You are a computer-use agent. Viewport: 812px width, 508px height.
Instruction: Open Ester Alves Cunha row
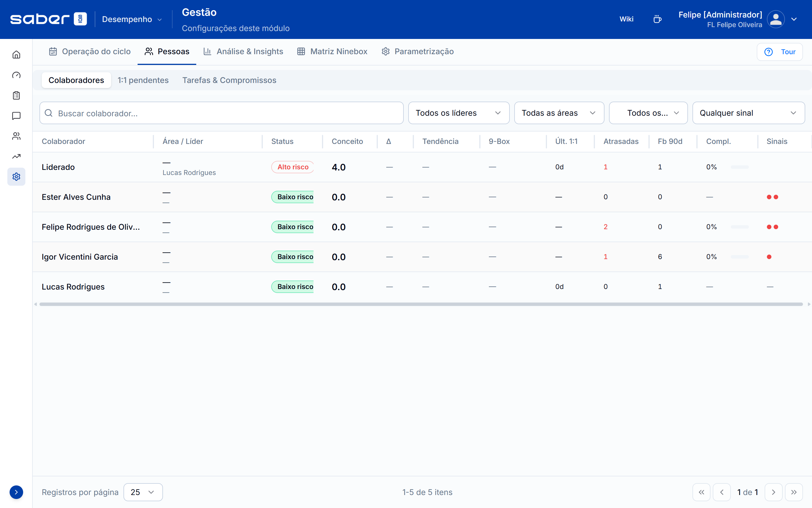point(422,197)
